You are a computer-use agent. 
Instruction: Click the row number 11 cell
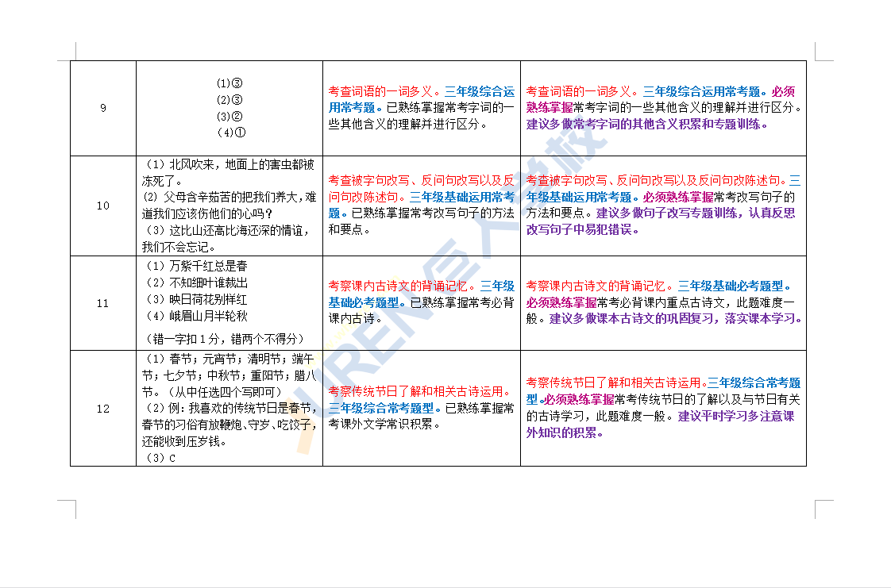point(103,303)
